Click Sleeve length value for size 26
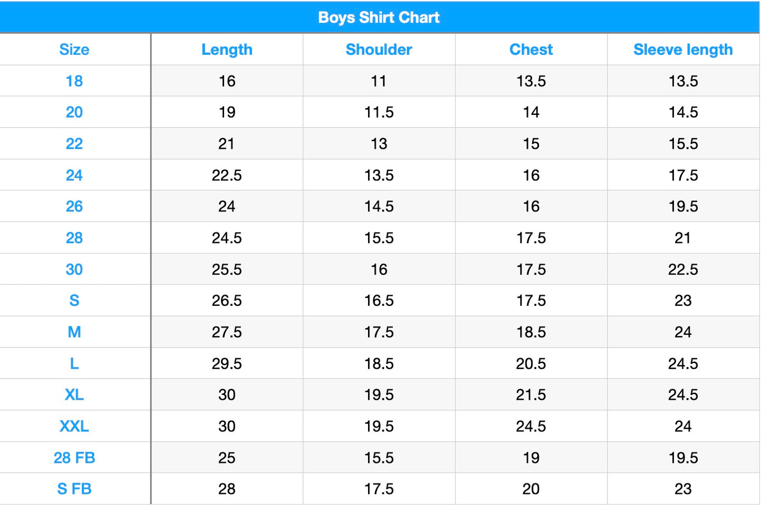762x532 pixels. 683,207
